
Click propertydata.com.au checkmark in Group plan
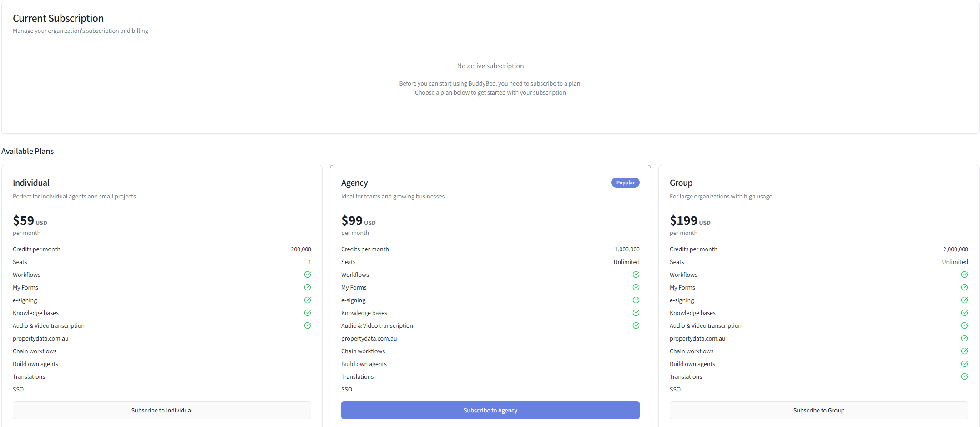tap(965, 338)
